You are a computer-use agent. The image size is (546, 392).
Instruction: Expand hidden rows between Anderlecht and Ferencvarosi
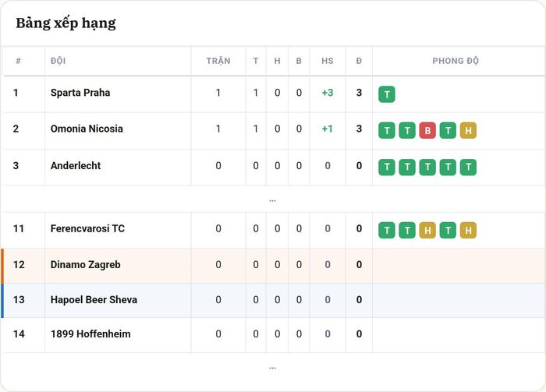[273, 200]
